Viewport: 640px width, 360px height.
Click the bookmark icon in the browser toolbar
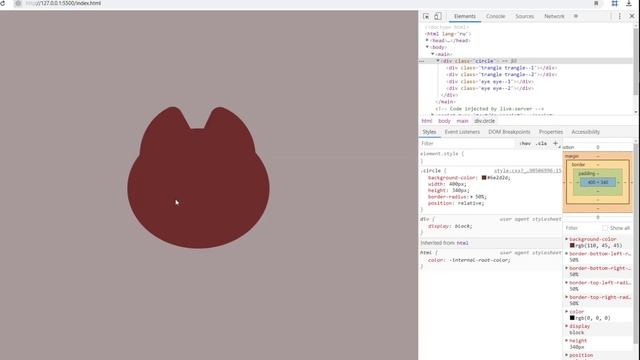pyautogui.click(x=596, y=3)
